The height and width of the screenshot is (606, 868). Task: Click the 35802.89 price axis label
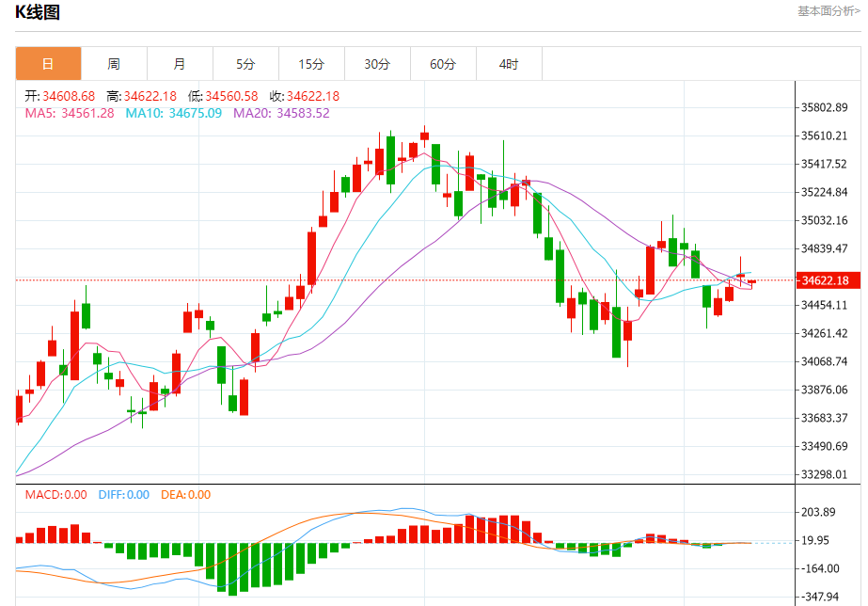[824, 107]
